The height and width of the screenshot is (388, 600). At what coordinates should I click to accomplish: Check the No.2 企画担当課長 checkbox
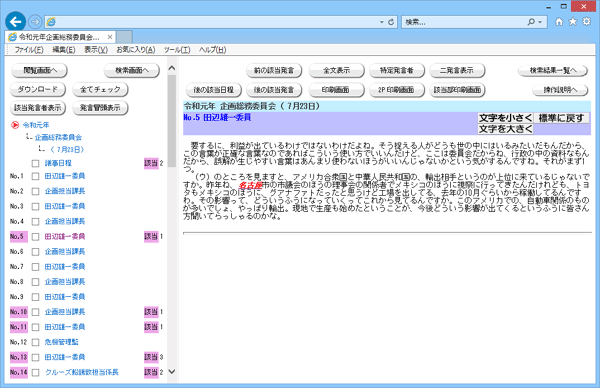tap(35, 191)
